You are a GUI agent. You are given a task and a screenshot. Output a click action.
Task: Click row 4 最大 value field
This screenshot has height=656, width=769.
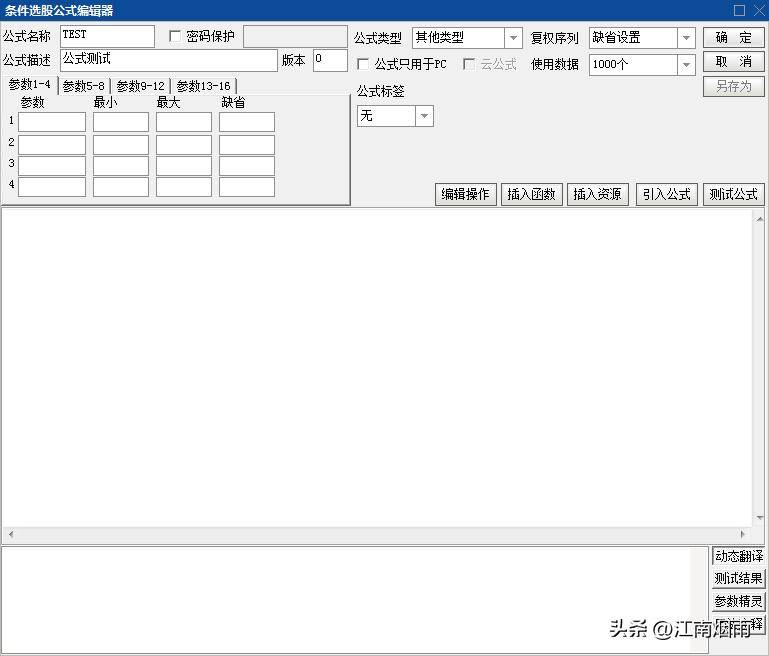tap(184, 187)
